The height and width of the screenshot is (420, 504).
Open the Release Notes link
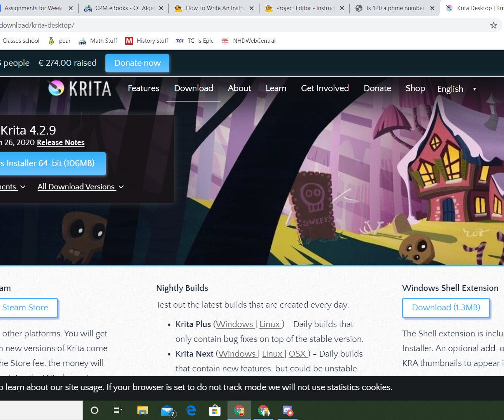pos(60,143)
